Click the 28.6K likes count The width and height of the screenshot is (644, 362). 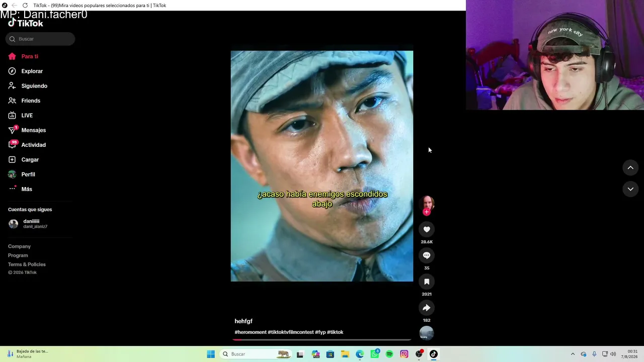427,242
